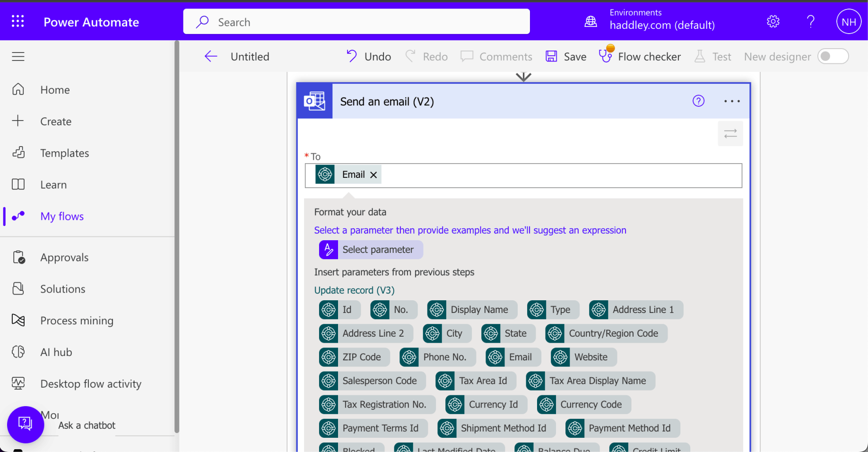Open Templates in the sidebar
This screenshot has width=868, height=452.
click(65, 153)
